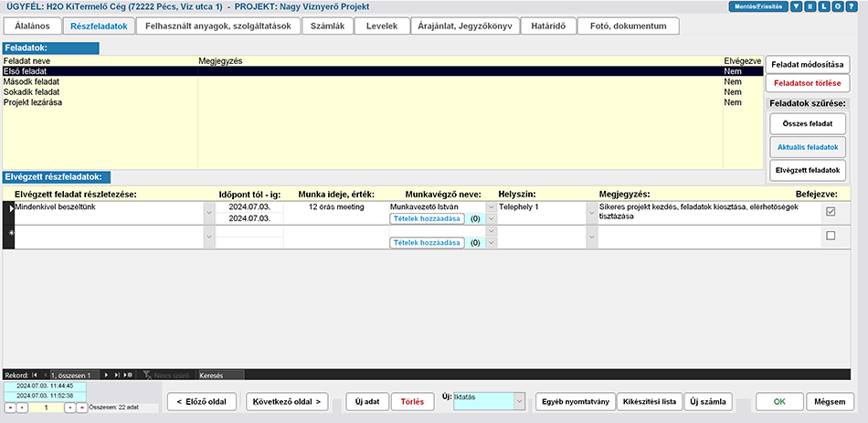Click the next-page small button before Összesen
The width and height of the screenshot is (868, 423).
pos(69,408)
